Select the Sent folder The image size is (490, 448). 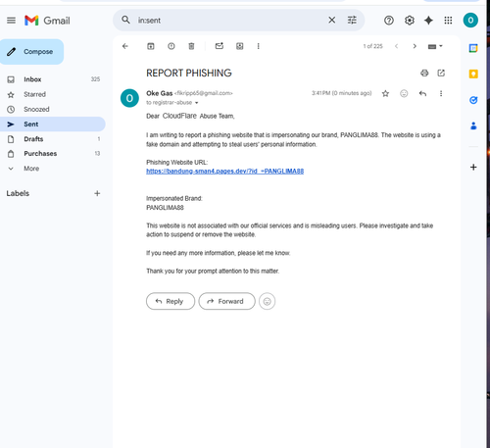pos(53,124)
